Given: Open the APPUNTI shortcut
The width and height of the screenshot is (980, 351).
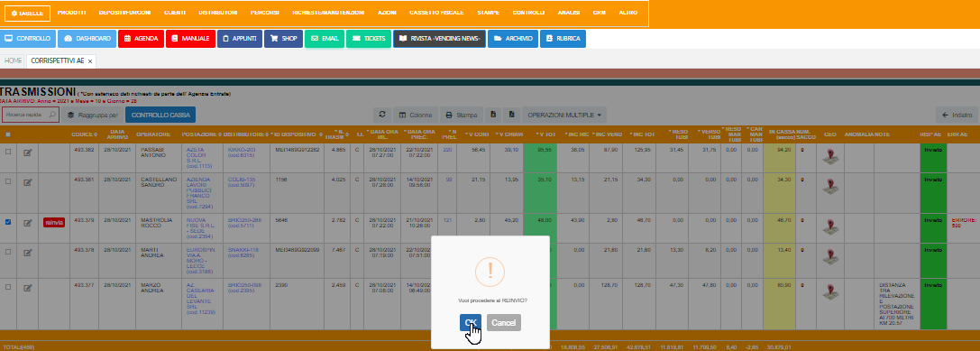Looking at the screenshot, I should (x=240, y=39).
